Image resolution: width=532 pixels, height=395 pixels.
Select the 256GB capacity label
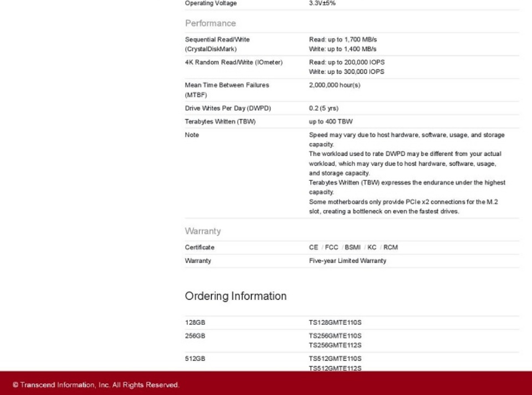[x=195, y=336]
